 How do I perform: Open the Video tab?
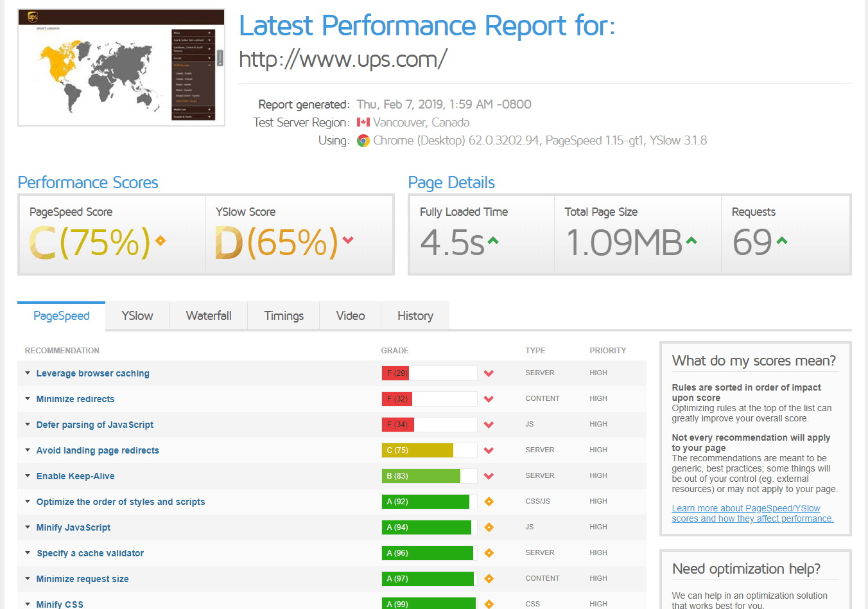click(351, 316)
